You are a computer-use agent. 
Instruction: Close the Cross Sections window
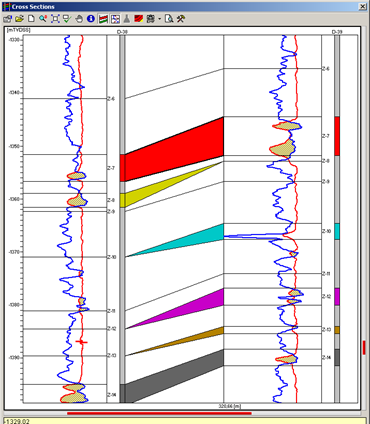[363, 7]
